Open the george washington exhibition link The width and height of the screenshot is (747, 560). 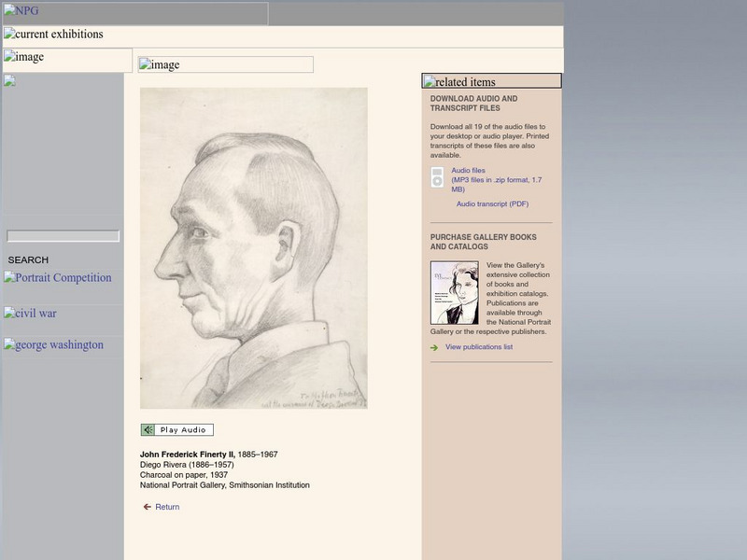[x=51, y=344]
